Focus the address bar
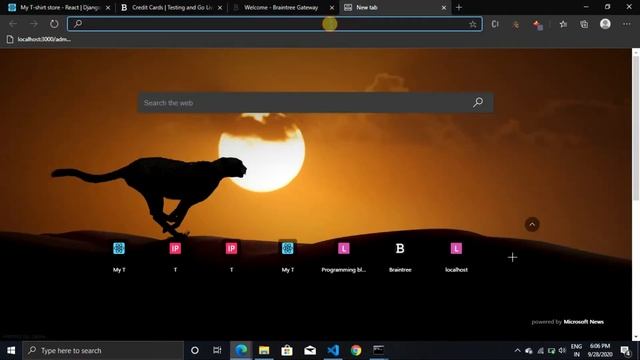This screenshot has height=360, width=640. 274,24
